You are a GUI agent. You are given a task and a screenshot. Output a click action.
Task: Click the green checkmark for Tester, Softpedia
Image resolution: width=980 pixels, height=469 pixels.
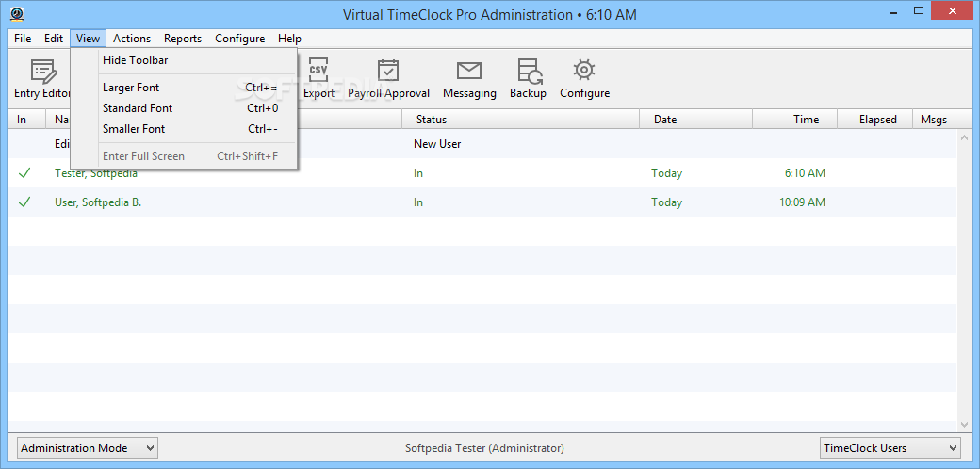tap(24, 173)
